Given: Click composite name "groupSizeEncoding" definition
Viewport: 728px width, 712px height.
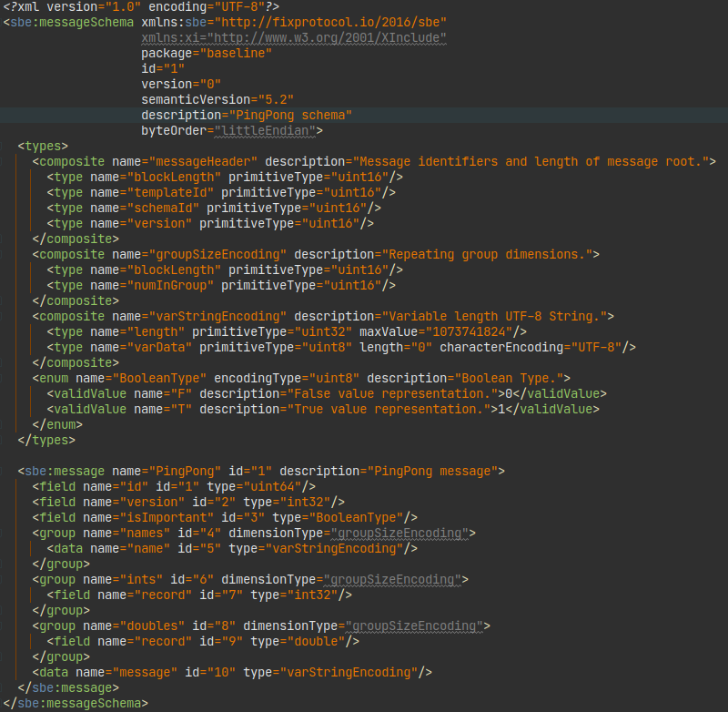Looking at the screenshot, I should (x=217, y=255).
